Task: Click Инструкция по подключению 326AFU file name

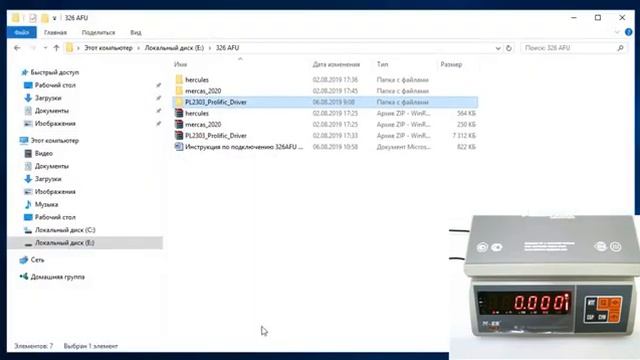Action: (x=244, y=147)
